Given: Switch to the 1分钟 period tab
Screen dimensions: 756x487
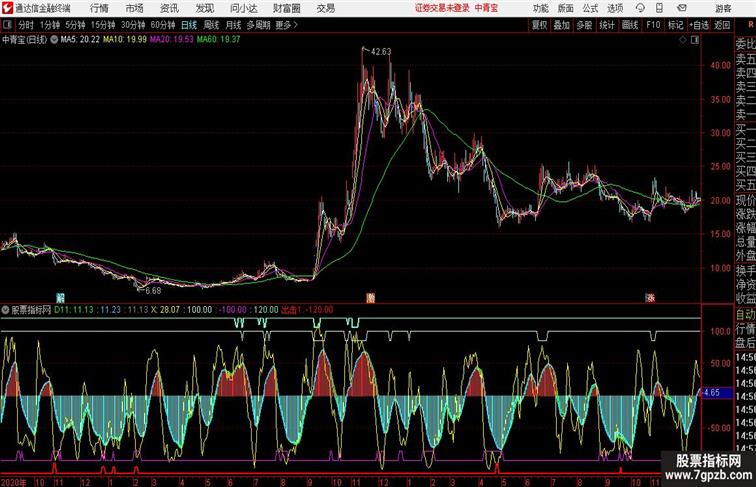Looking at the screenshot, I should click(x=50, y=25).
